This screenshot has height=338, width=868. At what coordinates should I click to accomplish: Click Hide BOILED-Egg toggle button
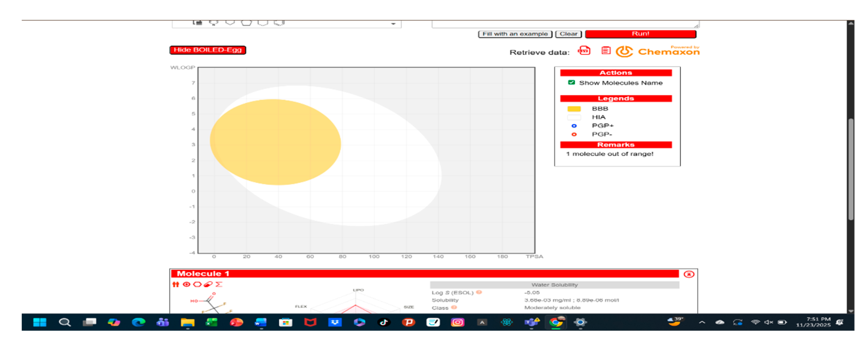click(208, 50)
